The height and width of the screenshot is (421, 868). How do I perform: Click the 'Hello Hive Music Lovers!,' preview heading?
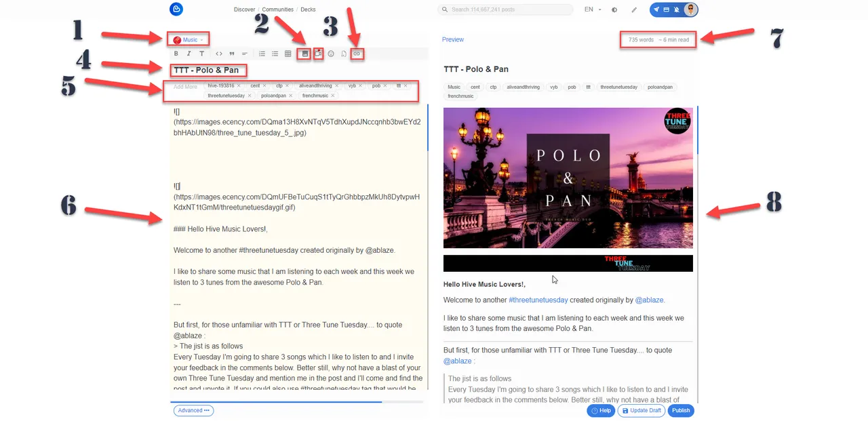pos(484,284)
